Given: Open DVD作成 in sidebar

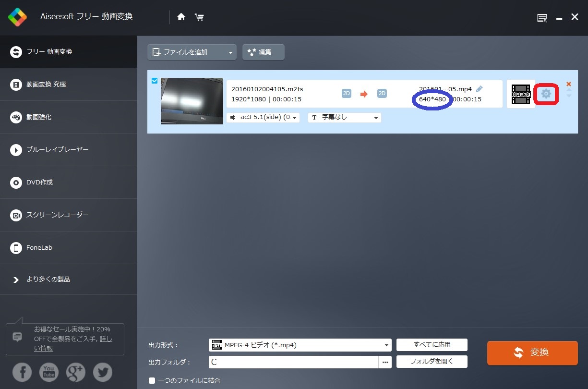Looking at the screenshot, I should pyautogui.click(x=69, y=182).
